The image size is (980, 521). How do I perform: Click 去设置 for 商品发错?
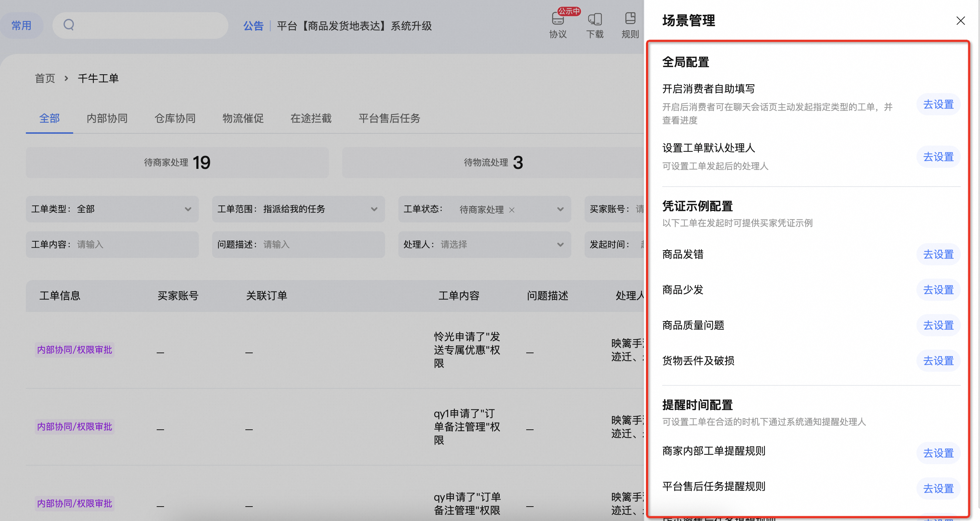(x=938, y=255)
